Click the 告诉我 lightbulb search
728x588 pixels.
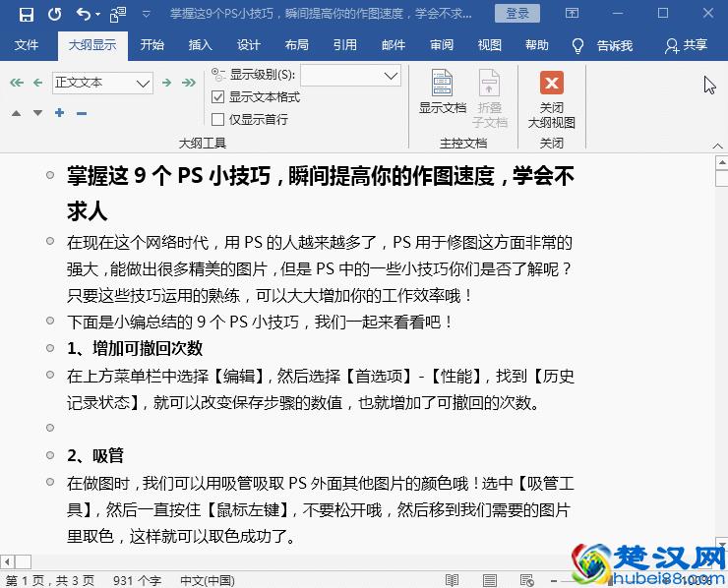coord(602,45)
